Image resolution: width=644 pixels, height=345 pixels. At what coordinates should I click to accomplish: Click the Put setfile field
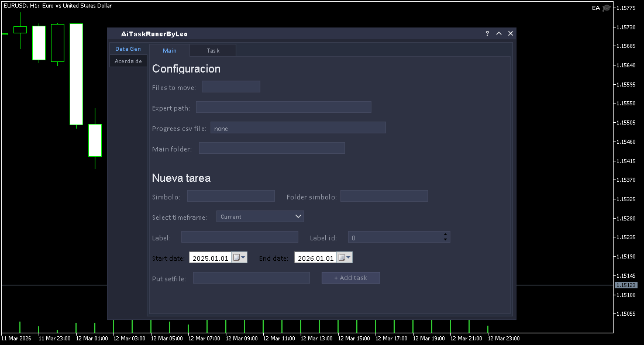click(x=251, y=278)
